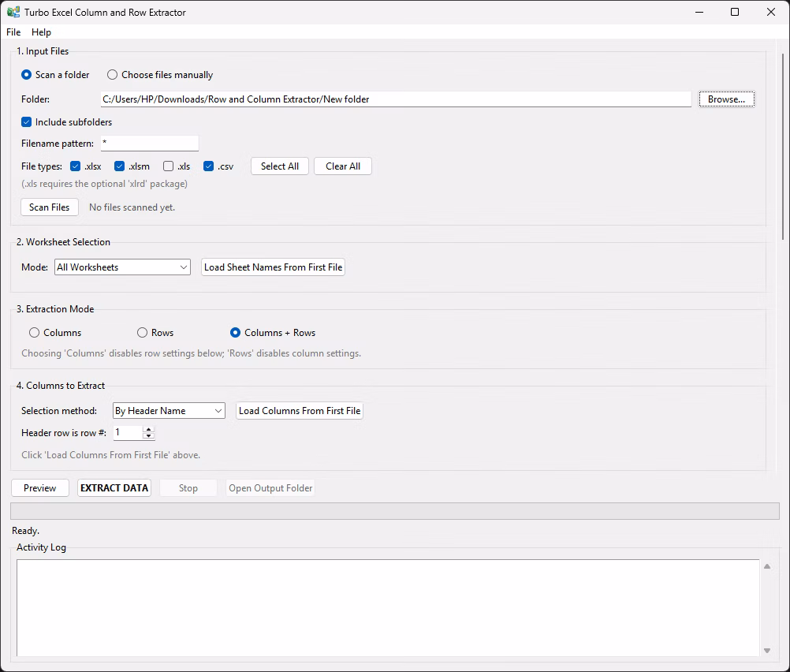
Task: Click the Select All file types button
Action: [x=280, y=166]
